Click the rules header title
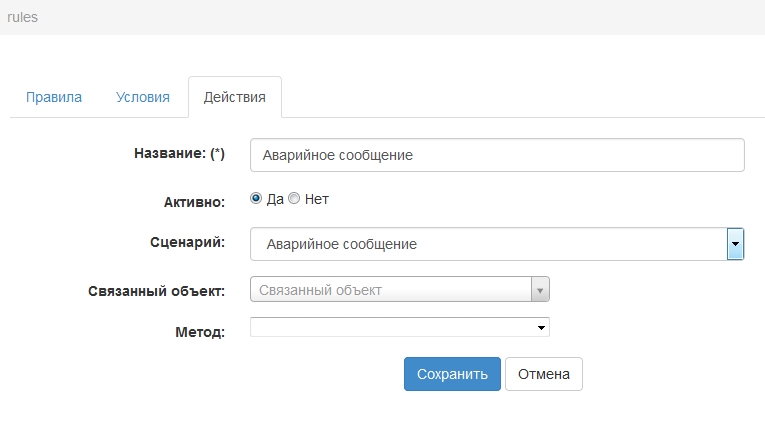Viewport: 765px width, 433px height. pos(22,17)
